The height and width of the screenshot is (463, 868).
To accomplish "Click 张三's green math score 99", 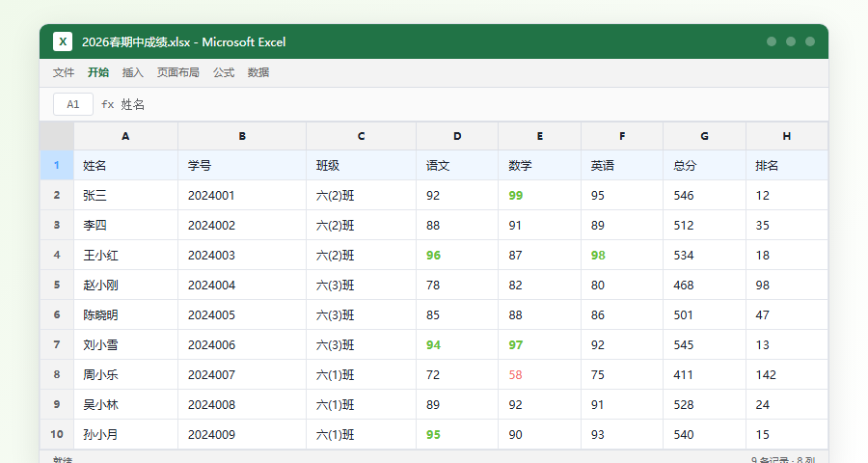I will [x=540, y=195].
